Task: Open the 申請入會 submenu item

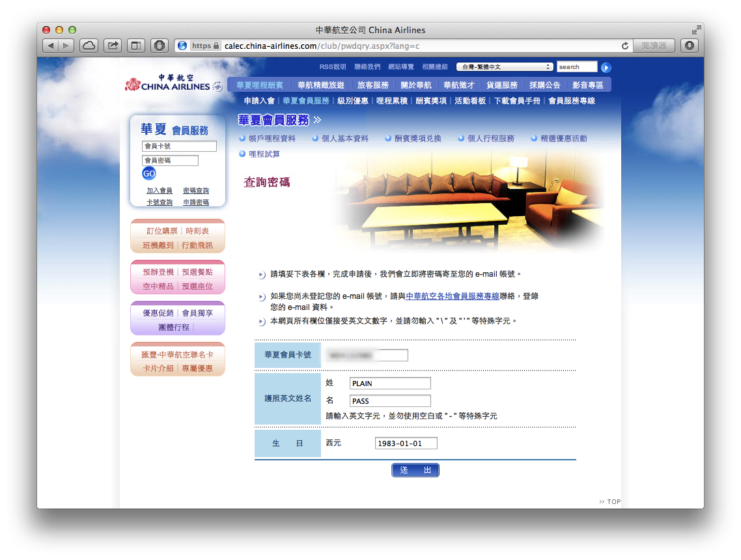Action: [259, 101]
